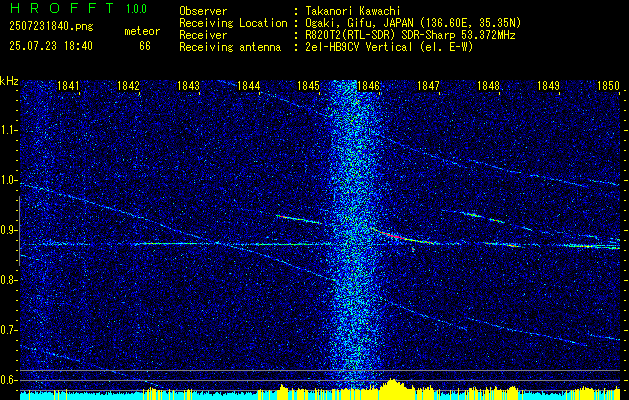Click the 1849 time marker
Screen dimensions: 629x400
pos(548,85)
